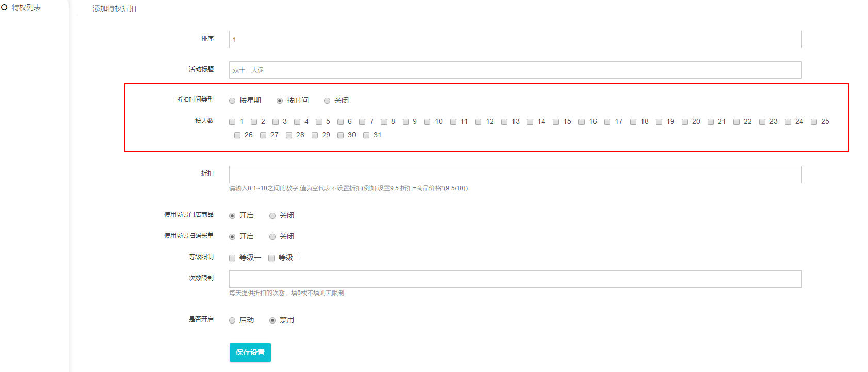Select the 按时间 discount type
868x372 pixels.
tap(280, 101)
